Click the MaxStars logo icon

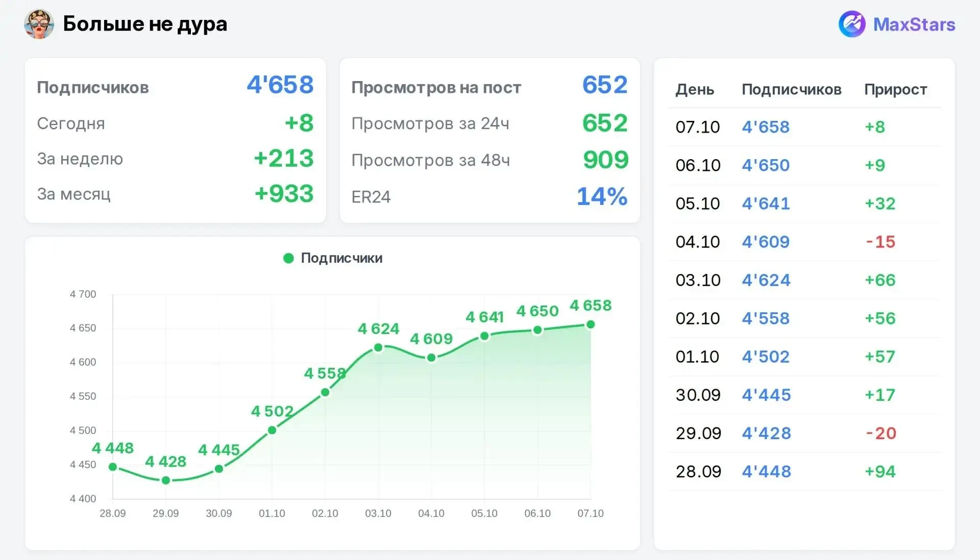point(852,24)
